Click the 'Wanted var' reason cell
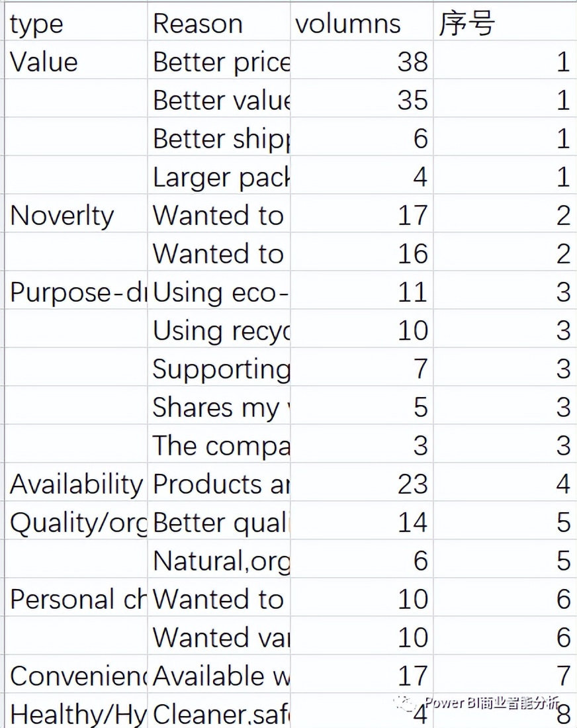 [219, 636]
